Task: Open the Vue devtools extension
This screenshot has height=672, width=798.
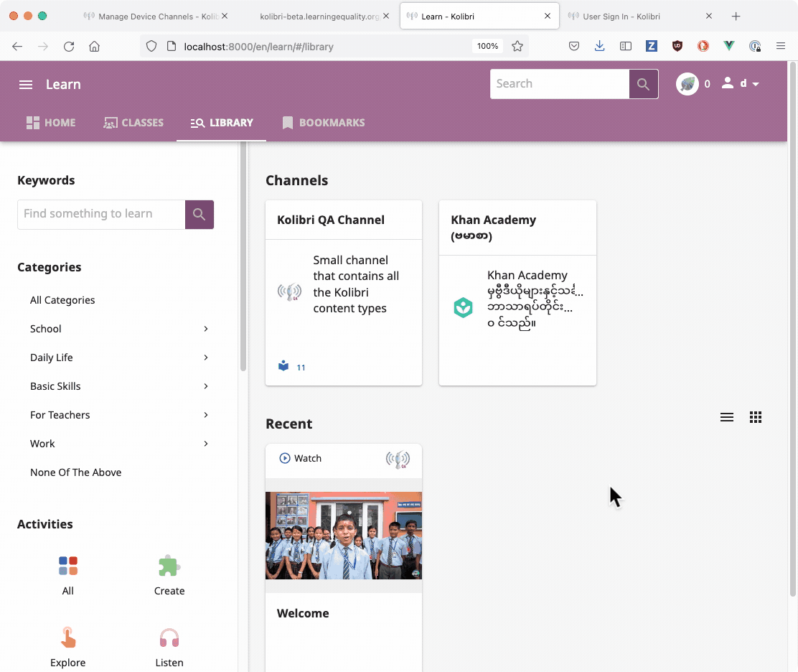Action: pos(729,47)
